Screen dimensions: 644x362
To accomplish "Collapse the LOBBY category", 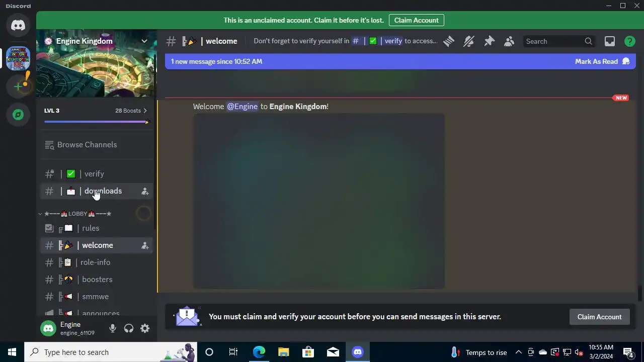I will pos(75,214).
